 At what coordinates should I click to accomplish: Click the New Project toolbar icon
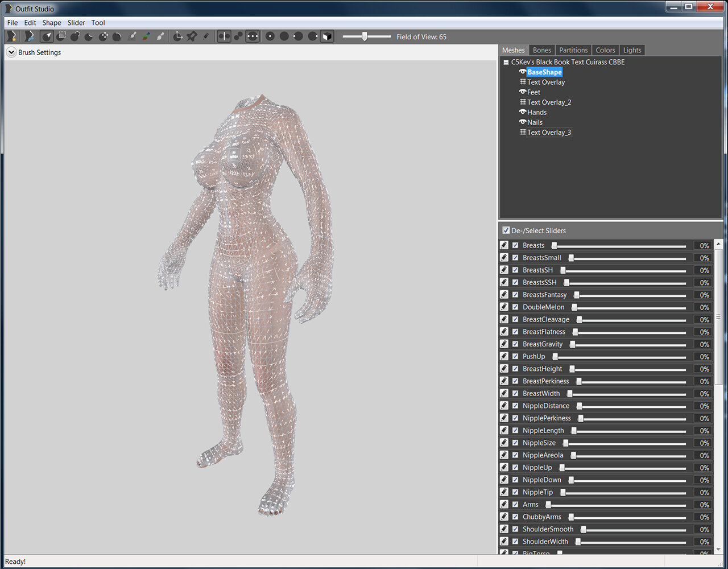(x=11, y=36)
